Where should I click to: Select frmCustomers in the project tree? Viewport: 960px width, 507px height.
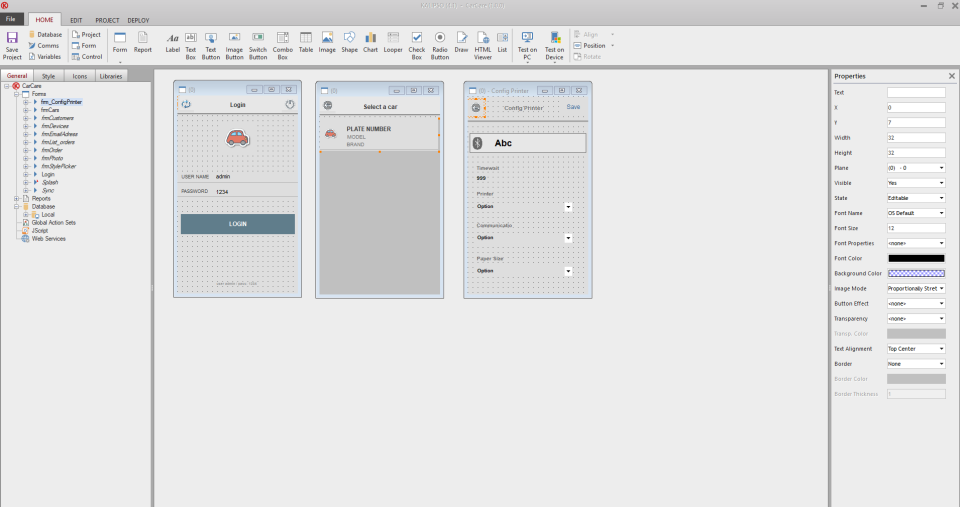[58, 118]
